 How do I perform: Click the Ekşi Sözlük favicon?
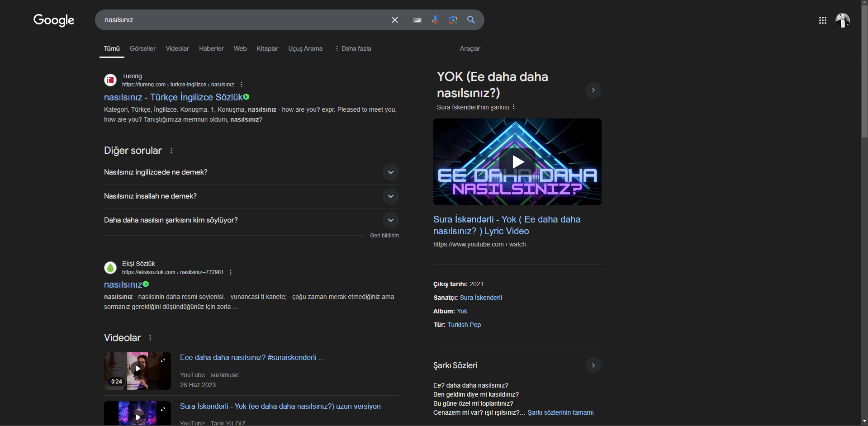point(110,268)
